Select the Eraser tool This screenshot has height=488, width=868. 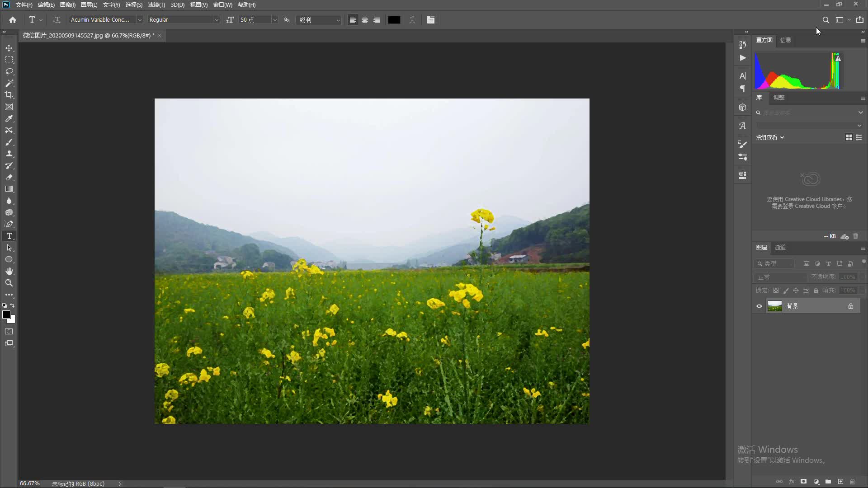click(x=9, y=177)
